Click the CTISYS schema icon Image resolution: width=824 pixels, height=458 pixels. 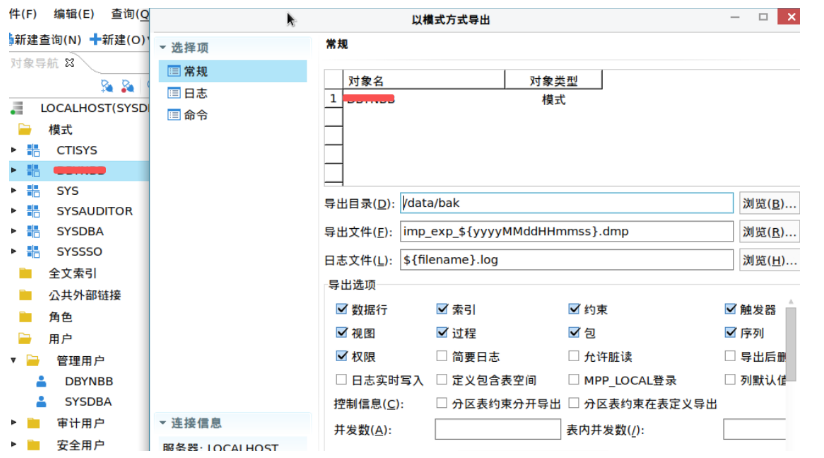pos(33,150)
